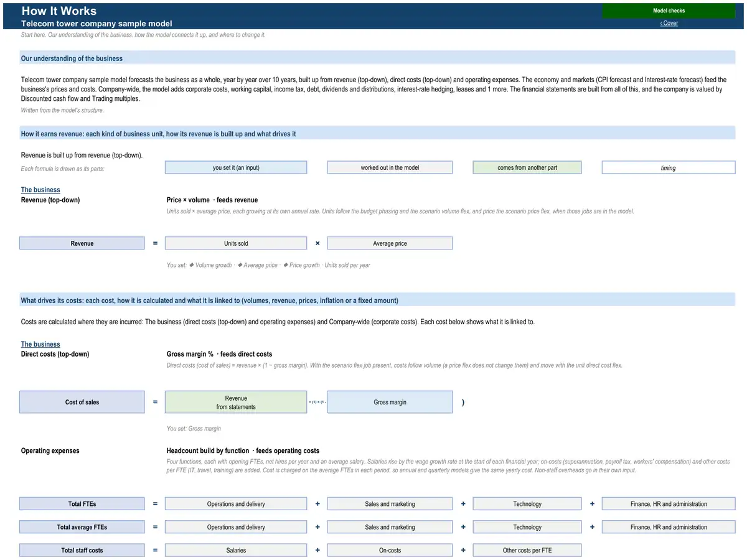This screenshot has height=560, width=747.
Task: Select Sales and marketing in the Total FTEs row
Action: [x=390, y=504]
